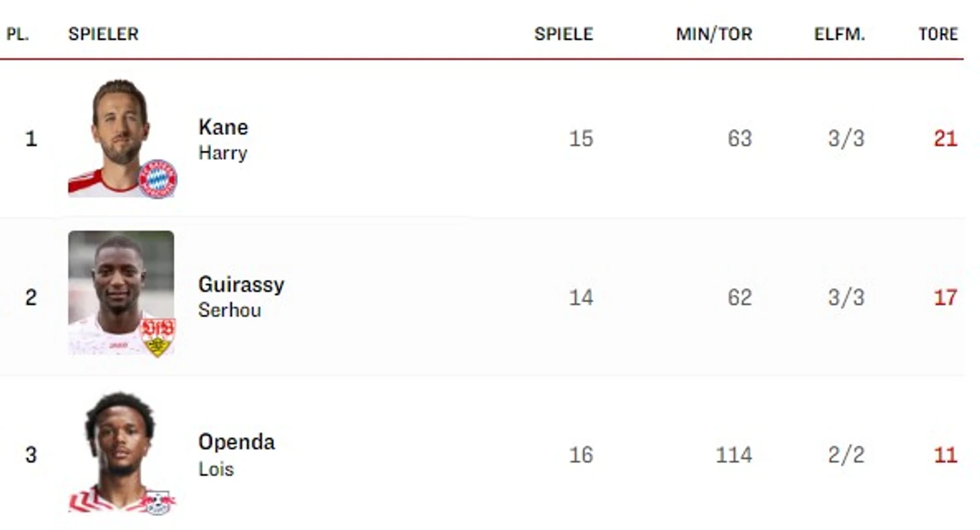Screen dimensions: 980x530
Task: Click the VfB Stuttgart club crest
Action: tap(158, 337)
